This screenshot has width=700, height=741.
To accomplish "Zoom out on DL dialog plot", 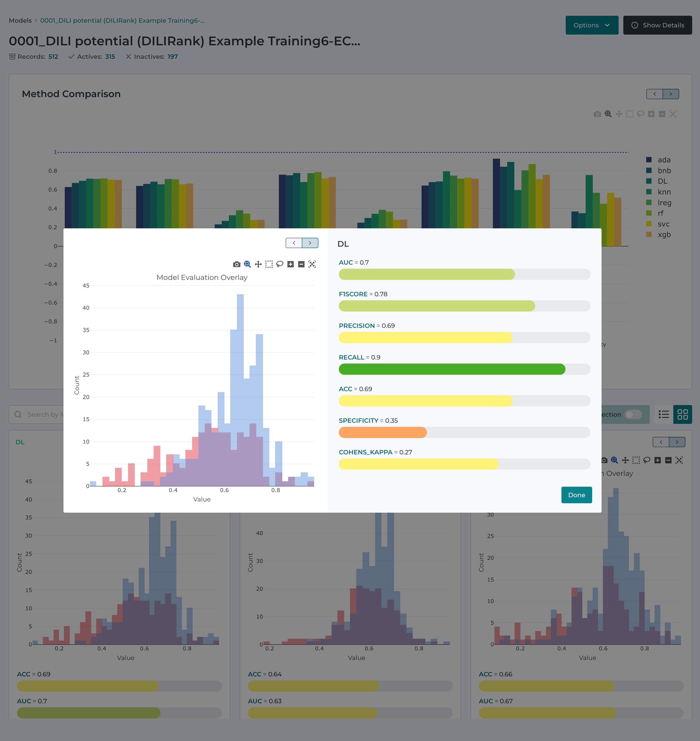I will point(302,264).
